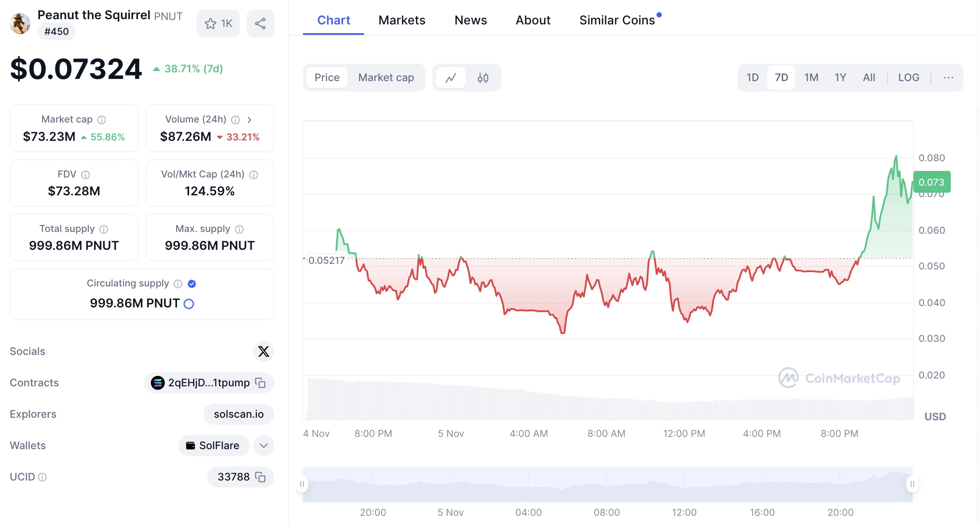Click the $73.28M FDV value
Image resolution: width=980 pixels, height=525 pixels.
74,191
